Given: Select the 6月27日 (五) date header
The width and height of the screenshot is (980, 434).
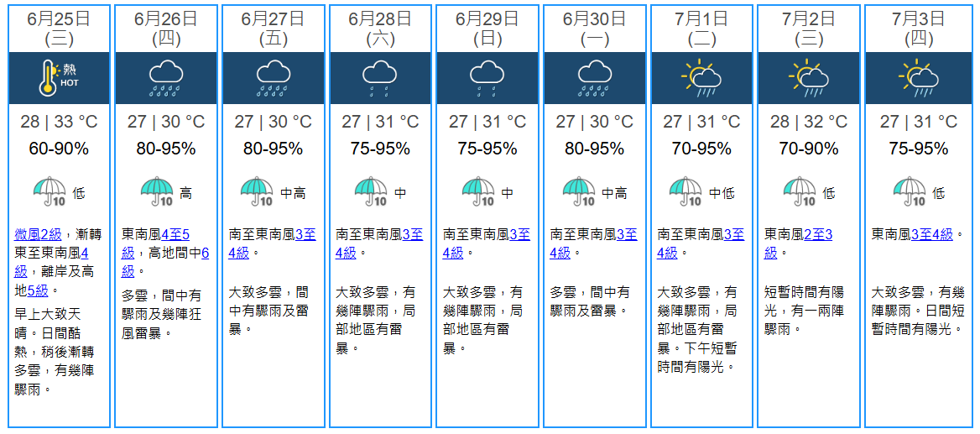Looking at the screenshot, I should pyautogui.click(x=273, y=28).
